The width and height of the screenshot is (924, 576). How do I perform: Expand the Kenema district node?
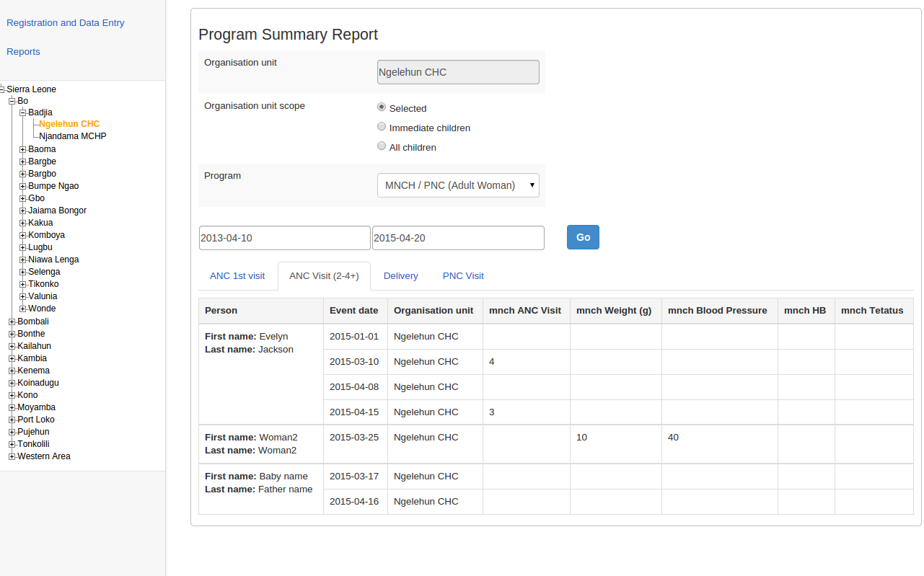pos(12,371)
